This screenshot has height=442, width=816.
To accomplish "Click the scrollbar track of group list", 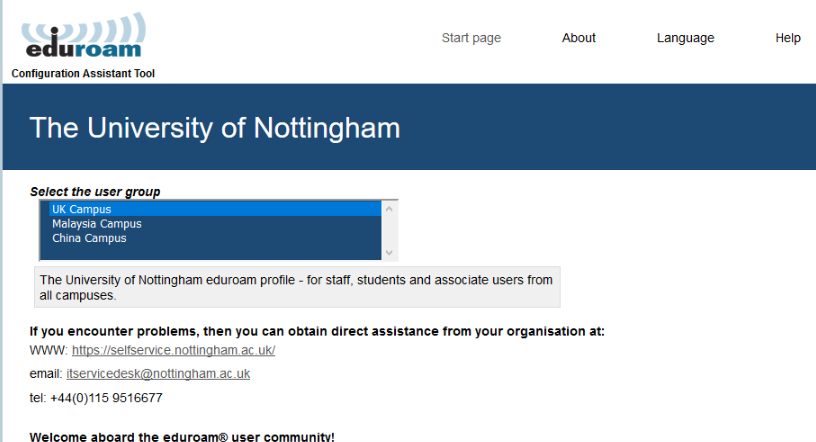I will tap(389, 231).
